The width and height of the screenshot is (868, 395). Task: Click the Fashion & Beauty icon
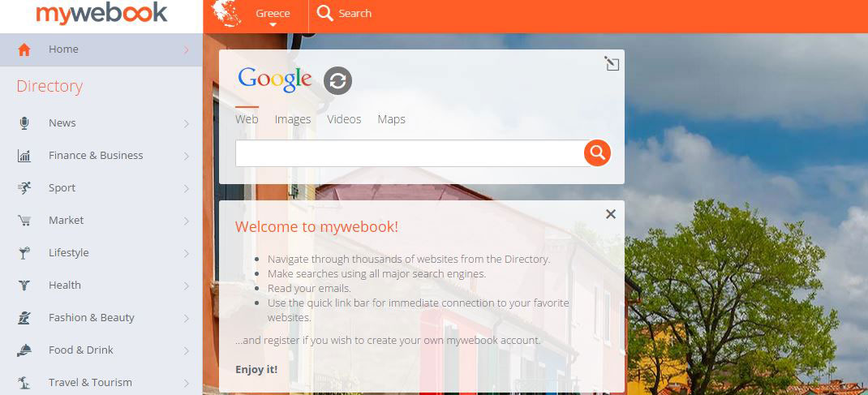click(24, 318)
